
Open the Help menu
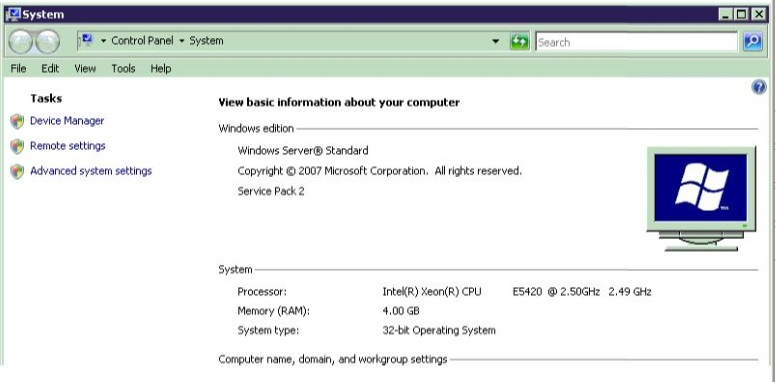(x=161, y=69)
